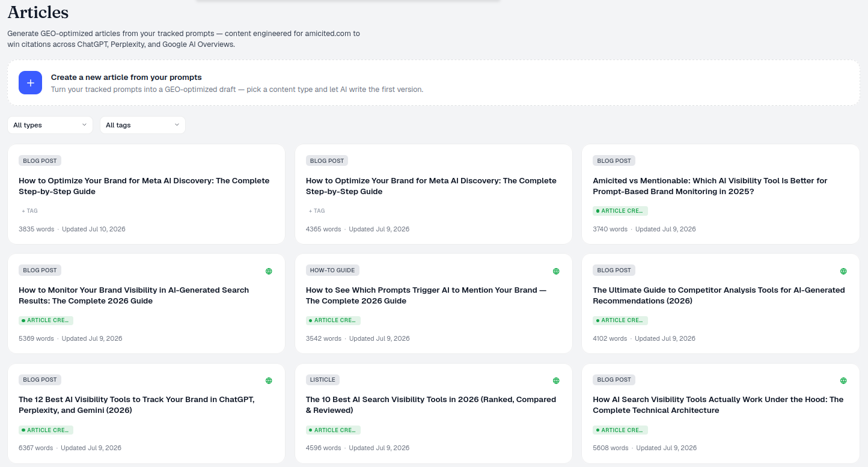Click globe icon on Under the Hood card
Viewport: 868px width, 467px height.
point(843,380)
